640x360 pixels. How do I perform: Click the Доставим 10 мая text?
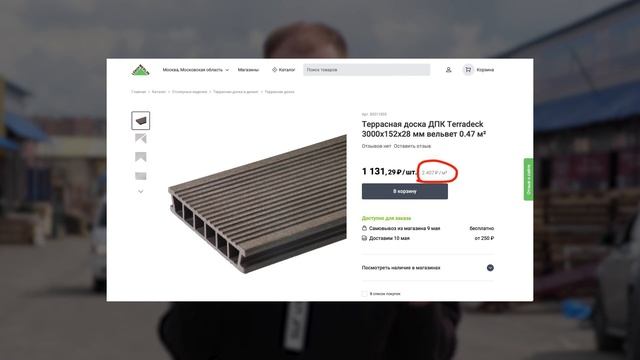click(389, 238)
